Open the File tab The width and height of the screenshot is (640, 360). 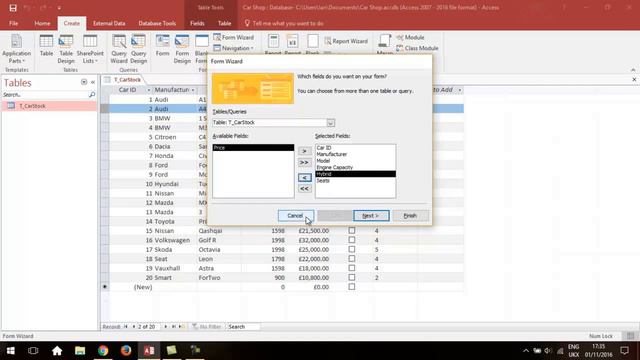[13, 23]
